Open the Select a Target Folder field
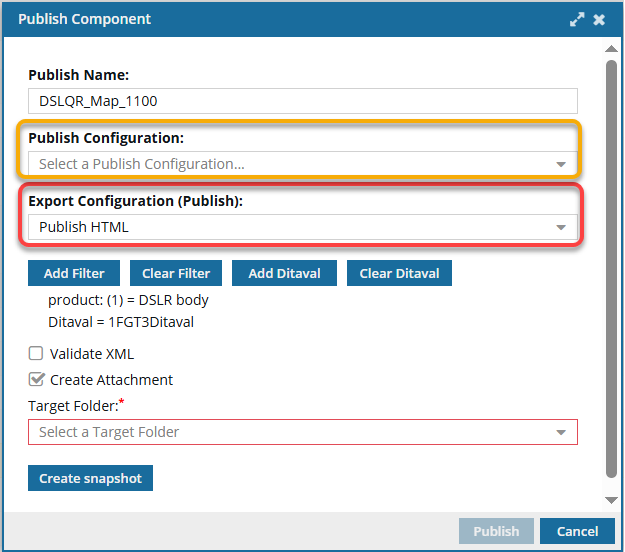This screenshot has width=625, height=552. (x=290, y=432)
